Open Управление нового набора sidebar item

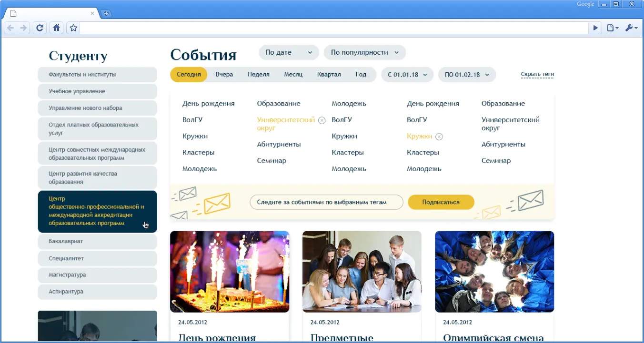97,108
